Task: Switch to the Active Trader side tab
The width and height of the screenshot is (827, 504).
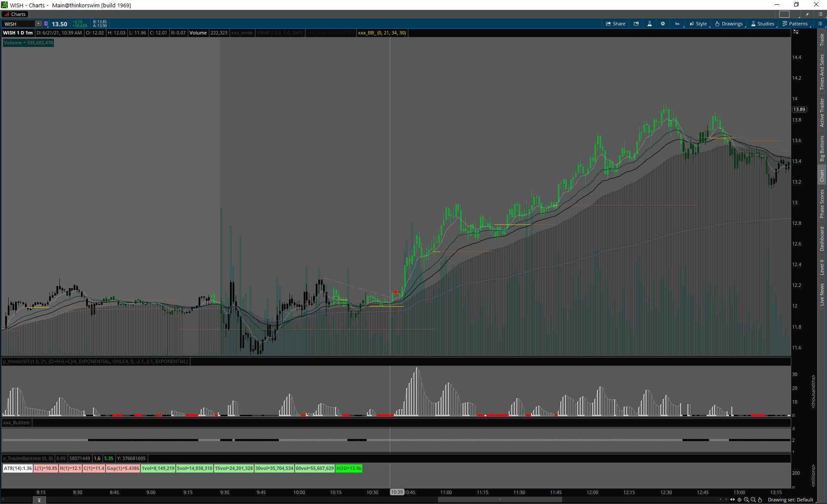Action: (822, 112)
